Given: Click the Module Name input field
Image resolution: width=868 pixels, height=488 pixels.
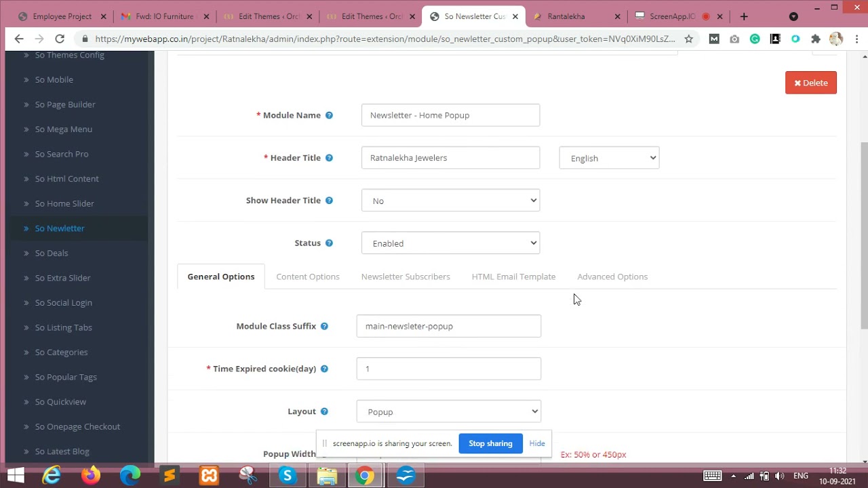Looking at the screenshot, I should click(x=450, y=115).
